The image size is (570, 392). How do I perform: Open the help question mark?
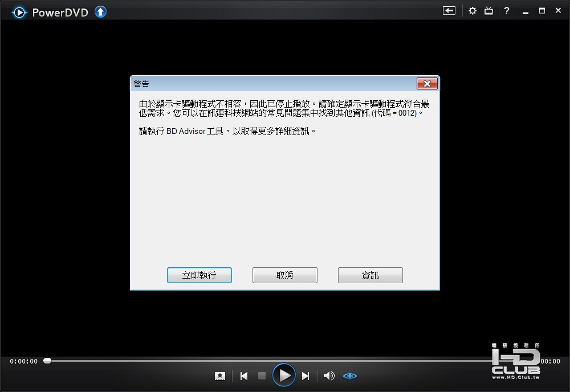coord(506,11)
